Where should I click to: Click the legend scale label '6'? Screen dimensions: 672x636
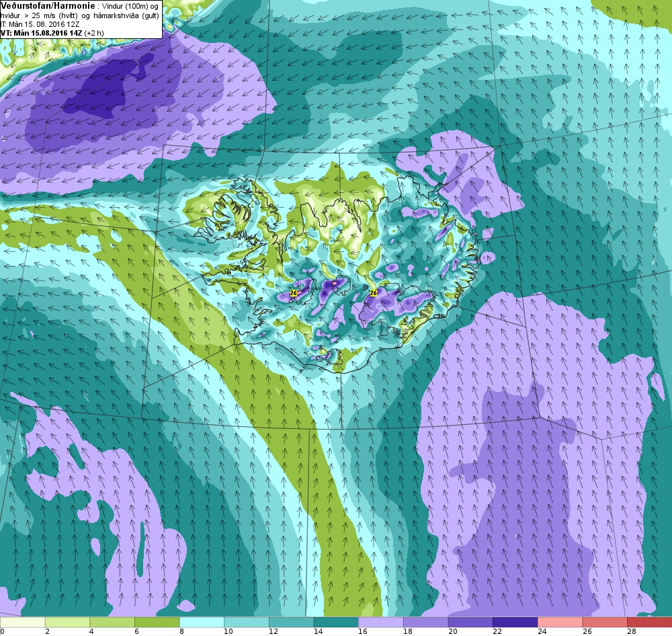136,631
